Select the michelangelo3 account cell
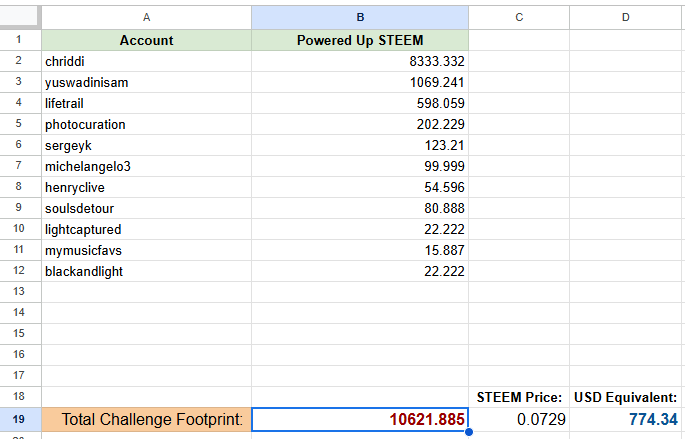The width and height of the screenshot is (685, 439). [146, 166]
